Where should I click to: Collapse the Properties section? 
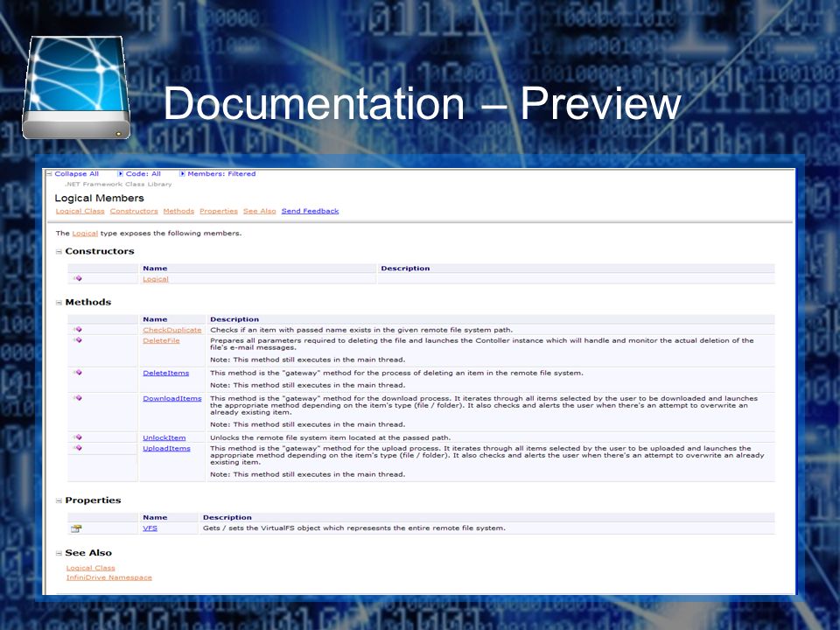(x=59, y=500)
